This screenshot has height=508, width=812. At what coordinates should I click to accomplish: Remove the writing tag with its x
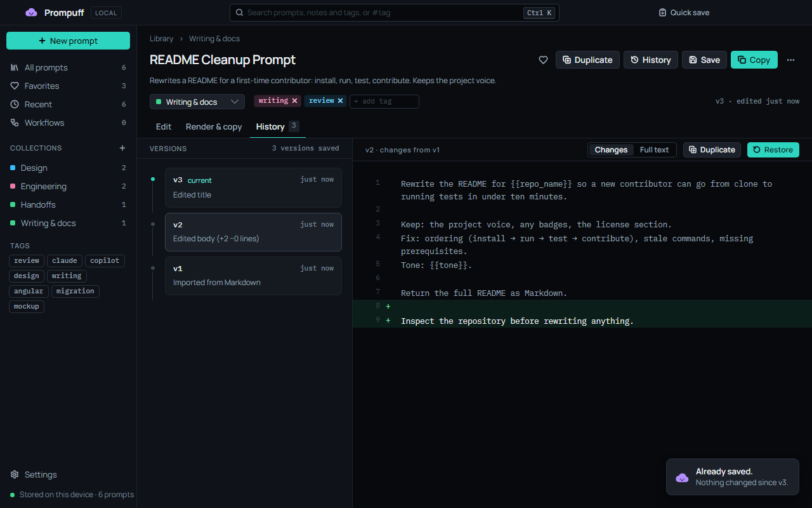pos(294,101)
